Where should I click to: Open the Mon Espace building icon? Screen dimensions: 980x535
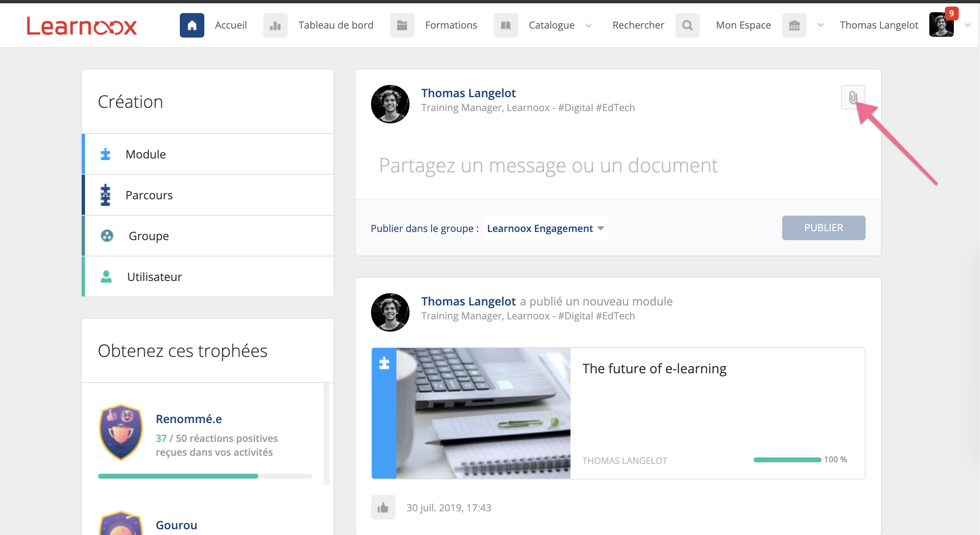point(794,25)
